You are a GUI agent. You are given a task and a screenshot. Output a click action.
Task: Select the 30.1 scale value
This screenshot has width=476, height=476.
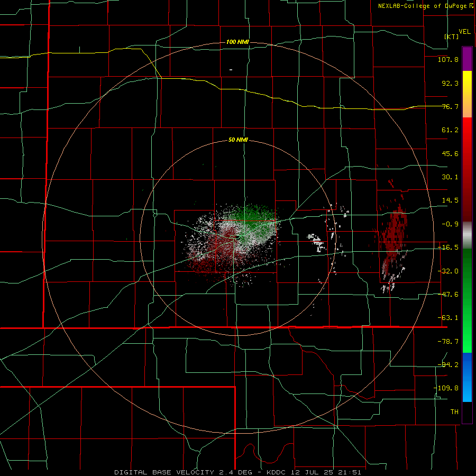450,177
